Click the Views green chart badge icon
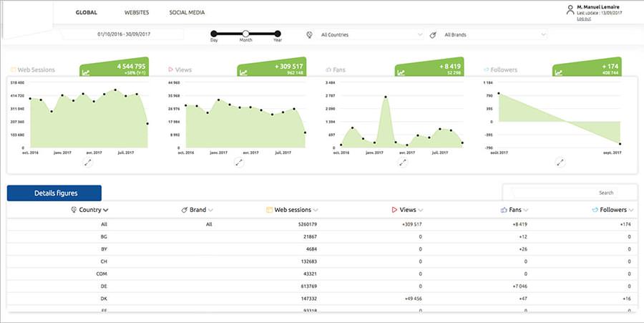Viewport: 644px width, 323px height. coord(243,73)
